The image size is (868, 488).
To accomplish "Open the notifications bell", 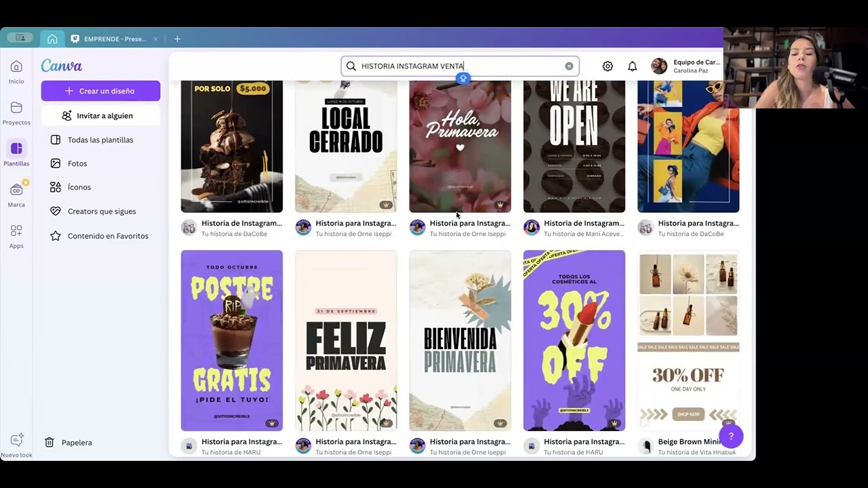I will click(x=632, y=66).
